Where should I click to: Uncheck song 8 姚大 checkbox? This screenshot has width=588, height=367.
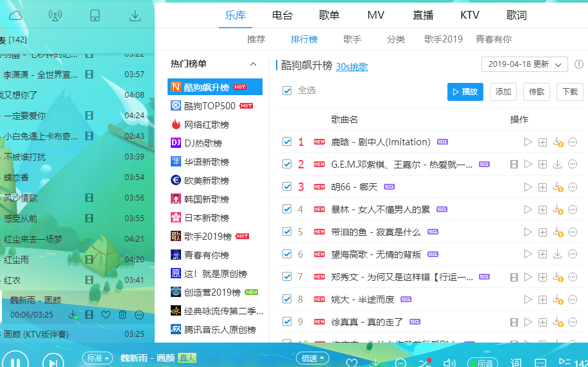point(287,300)
